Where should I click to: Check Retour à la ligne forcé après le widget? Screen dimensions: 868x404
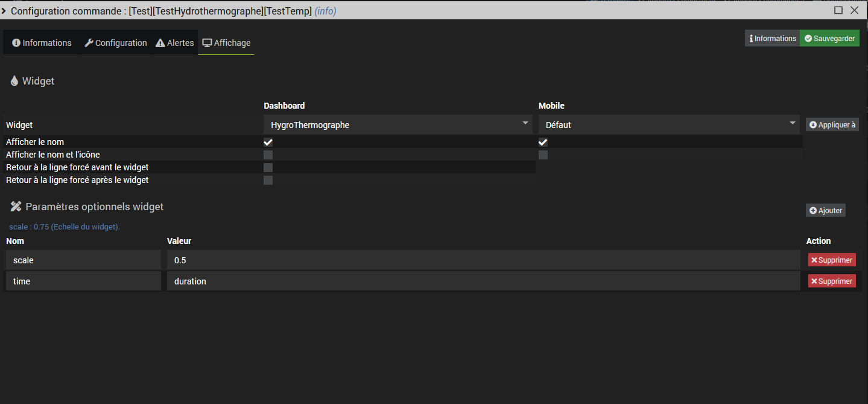tap(268, 181)
